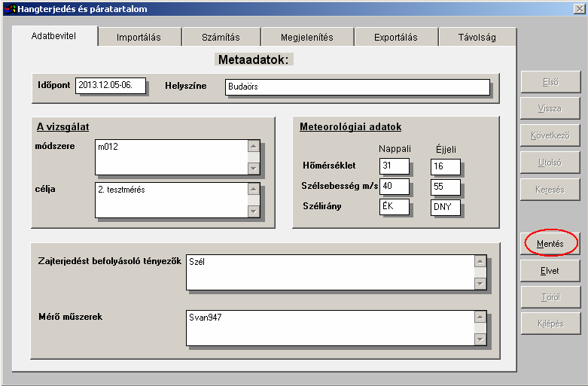This screenshot has width=588, height=386.
Task: Click the application icon in title bar
Action: 10,8
